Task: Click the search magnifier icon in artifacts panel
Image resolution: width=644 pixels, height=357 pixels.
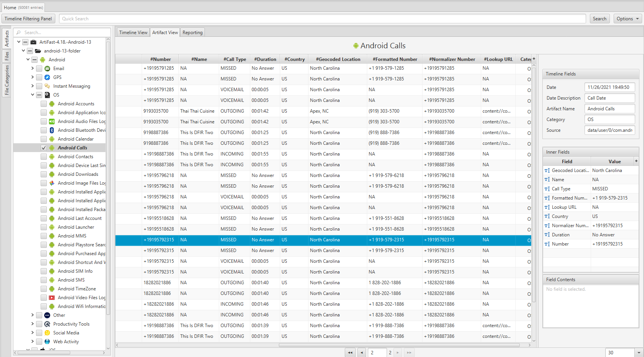Action: (18, 33)
